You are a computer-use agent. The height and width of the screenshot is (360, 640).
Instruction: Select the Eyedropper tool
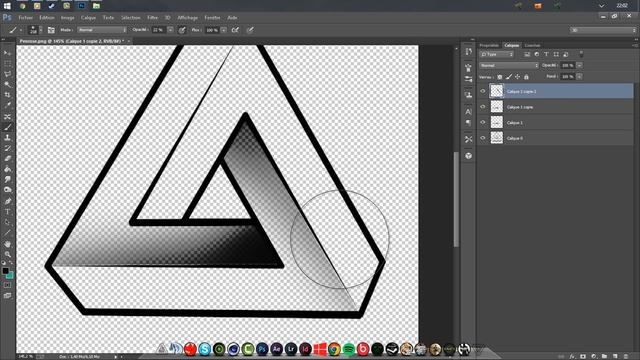pos(7,105)
